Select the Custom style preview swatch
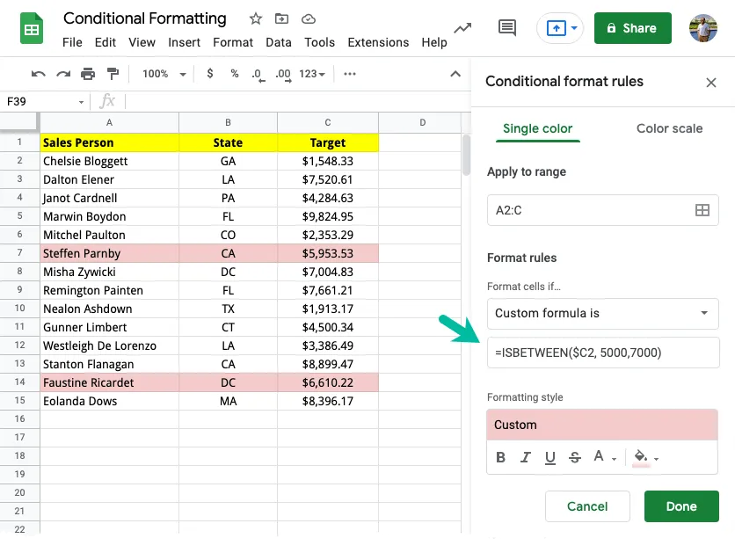The height and width of the screenshot is (560, 735). [x=602, y=425]
